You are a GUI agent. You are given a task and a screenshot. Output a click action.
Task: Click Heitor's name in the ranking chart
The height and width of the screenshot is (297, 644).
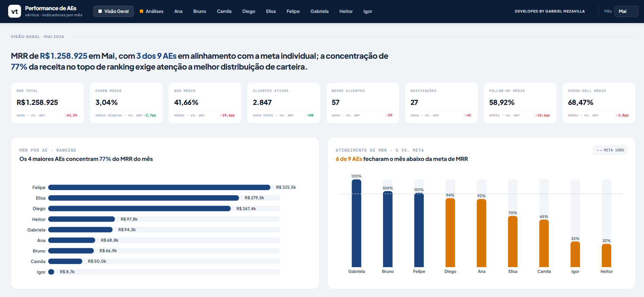tap(39, 220)
